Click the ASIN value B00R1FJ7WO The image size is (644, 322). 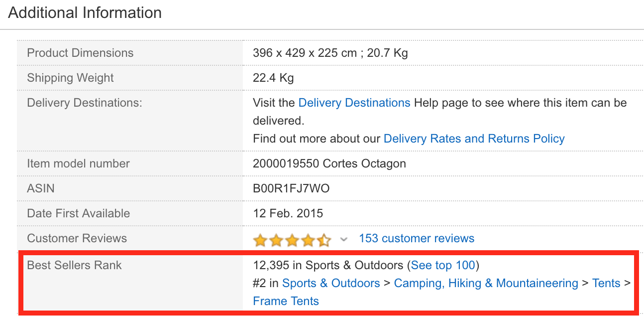point(291,188)
